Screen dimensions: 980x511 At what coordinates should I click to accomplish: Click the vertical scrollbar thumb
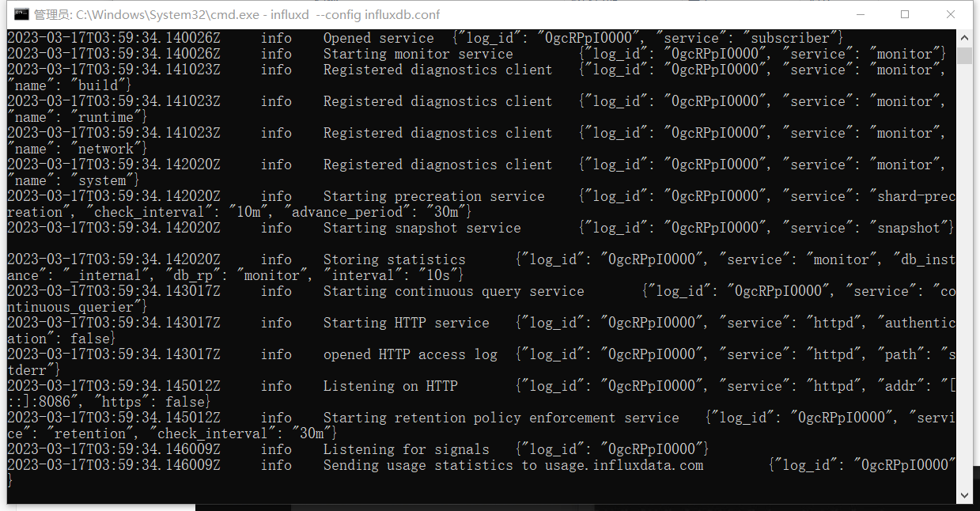point(964,55)
